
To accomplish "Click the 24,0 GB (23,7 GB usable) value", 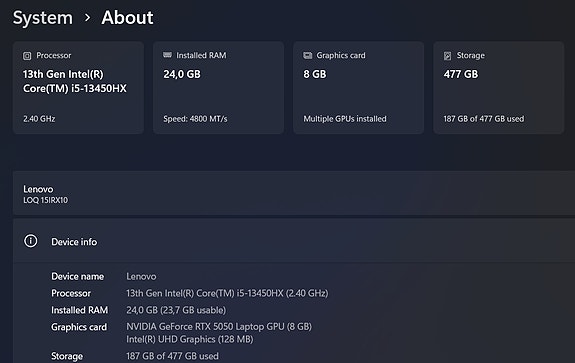I will (x=176, y=310).
